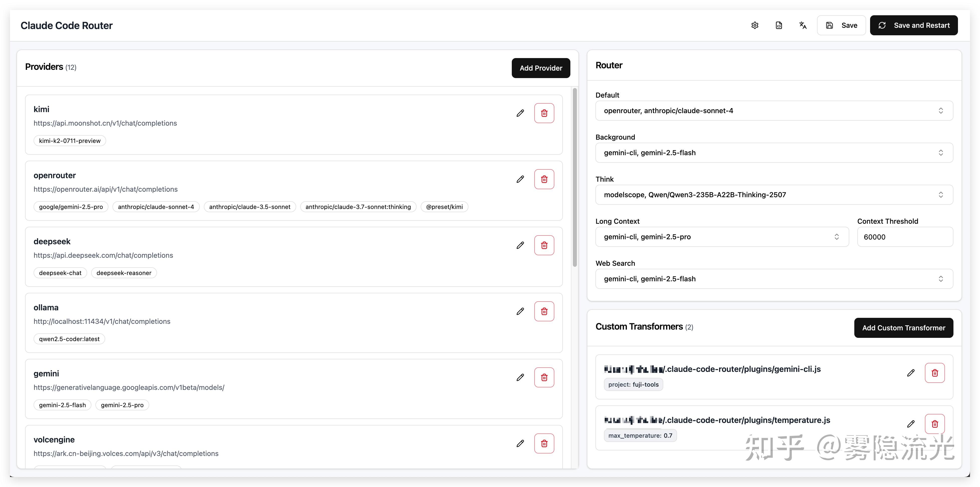The width and height of the screenshot is (980, 487).
Task: Expand the Think model dropdown
Action: coord(774,195)
